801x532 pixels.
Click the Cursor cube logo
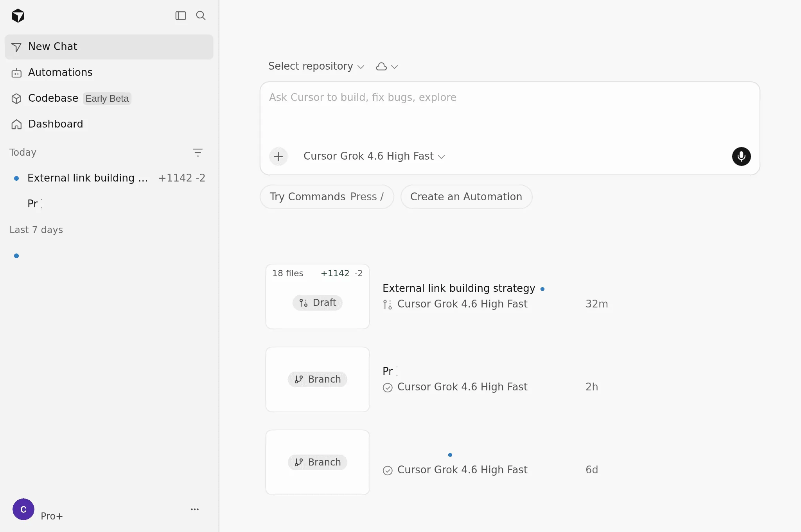(18, 16)
